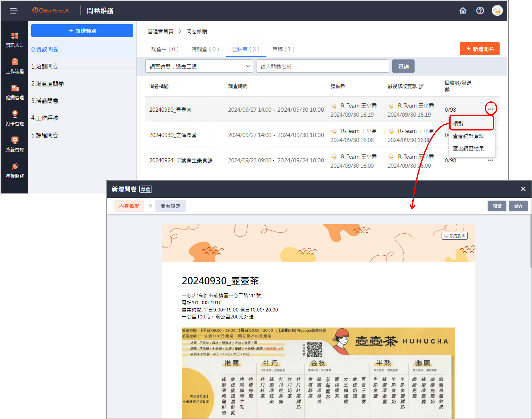Open 組織管理 in sidebar
Viewport: 532px width, 419px height.
tap(15, 92)
